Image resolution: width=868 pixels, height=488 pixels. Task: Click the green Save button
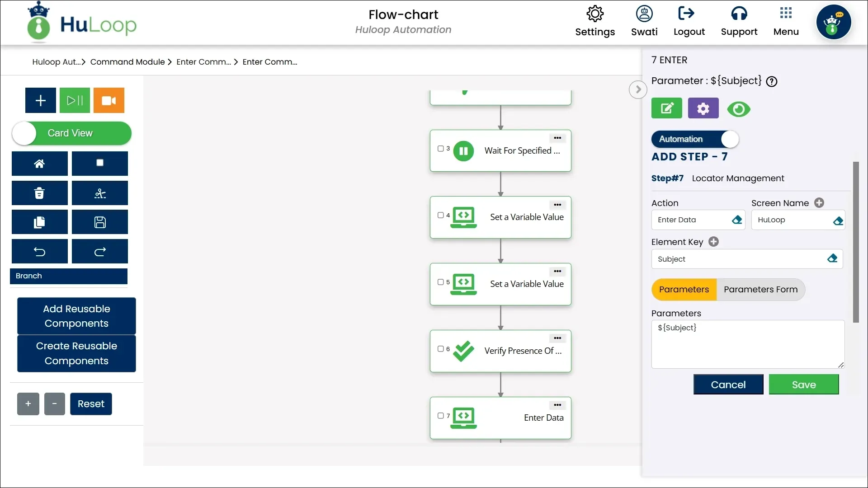[804, 385]
